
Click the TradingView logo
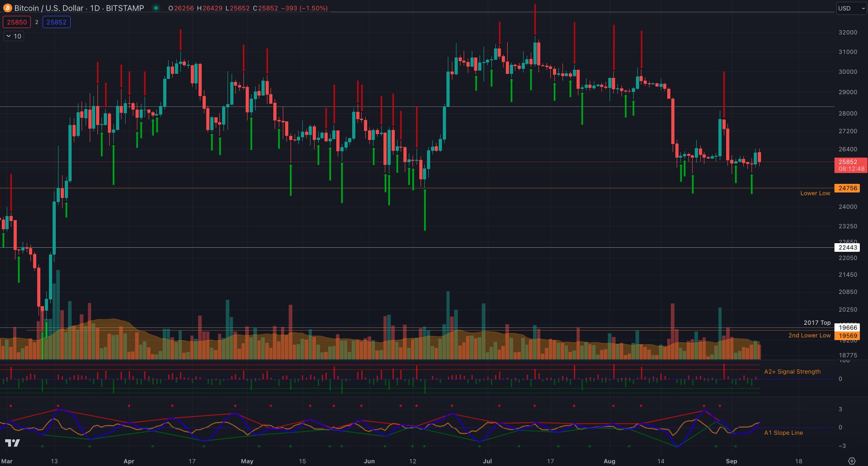pyautogui.click(x=13, y=443)
